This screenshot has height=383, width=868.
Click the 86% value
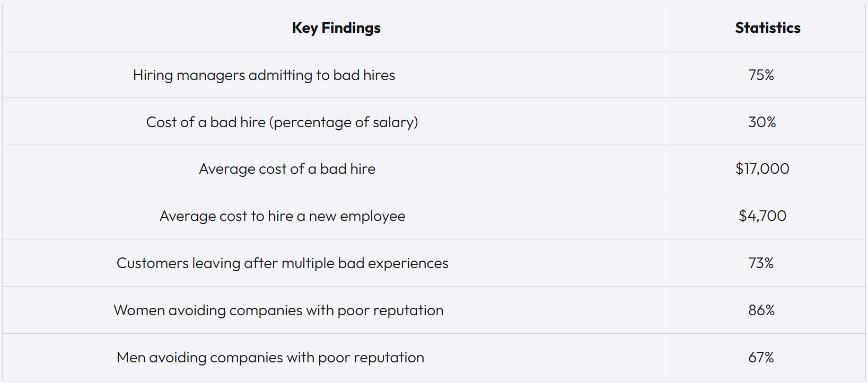pyautogui.click(x=761, y=310)
